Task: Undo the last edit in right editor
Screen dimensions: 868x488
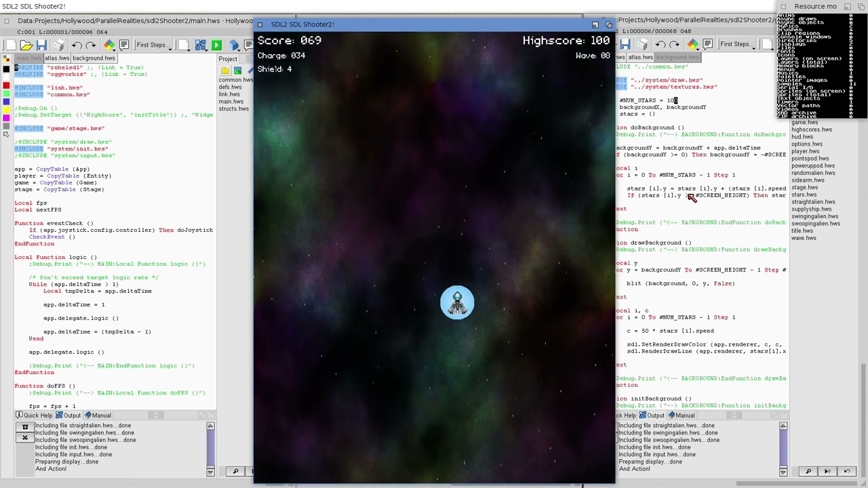Action: [x=660, y=45]
